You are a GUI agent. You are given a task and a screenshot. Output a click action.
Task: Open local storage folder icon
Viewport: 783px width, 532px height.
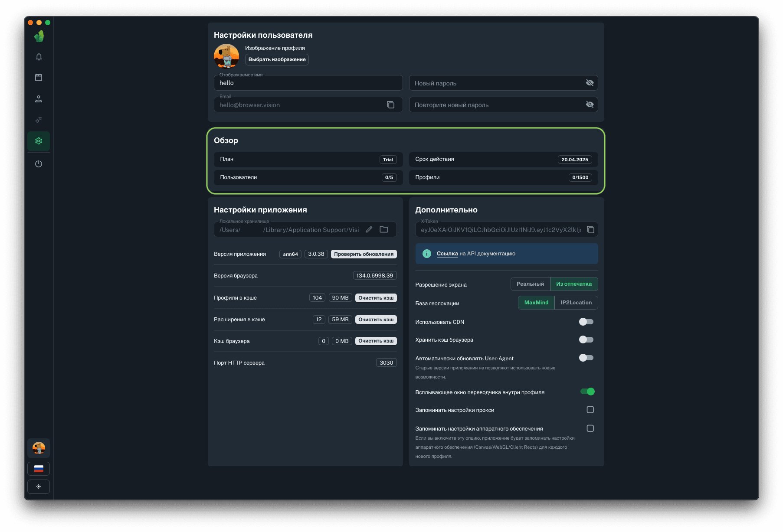[384, 230]
